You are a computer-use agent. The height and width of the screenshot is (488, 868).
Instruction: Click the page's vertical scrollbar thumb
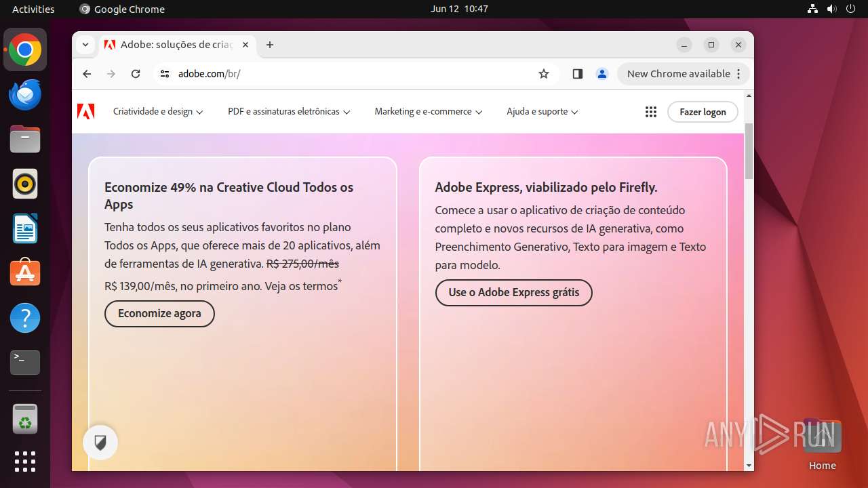tap(749, 150)
